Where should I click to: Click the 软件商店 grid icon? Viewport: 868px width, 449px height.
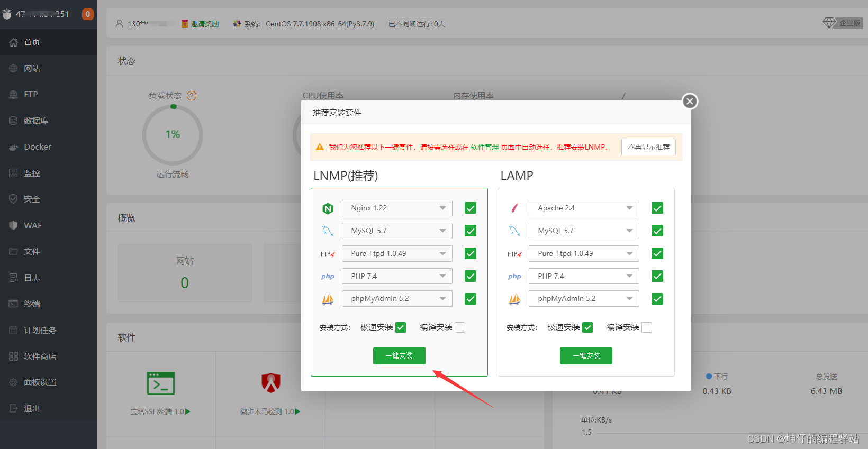pos(13,356)
